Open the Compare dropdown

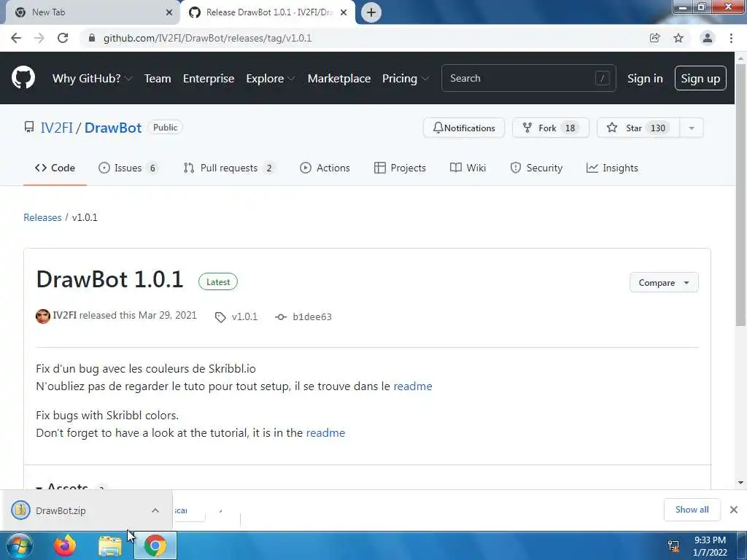(664, 282)
